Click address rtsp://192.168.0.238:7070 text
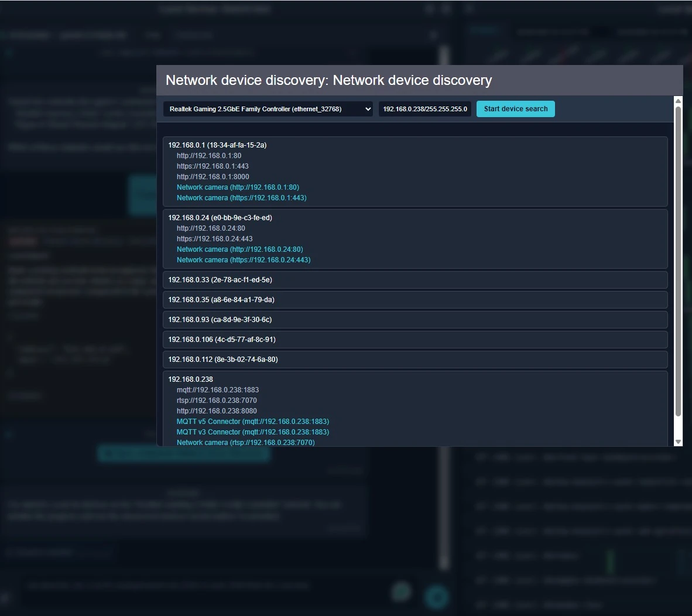 (x=217, y=400)
